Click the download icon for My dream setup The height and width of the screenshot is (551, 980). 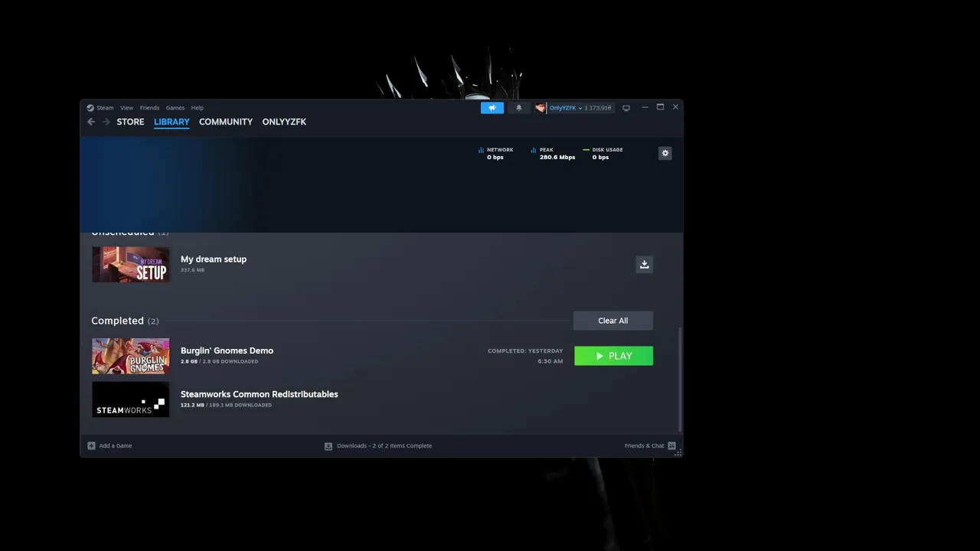[x=644, y=264]
